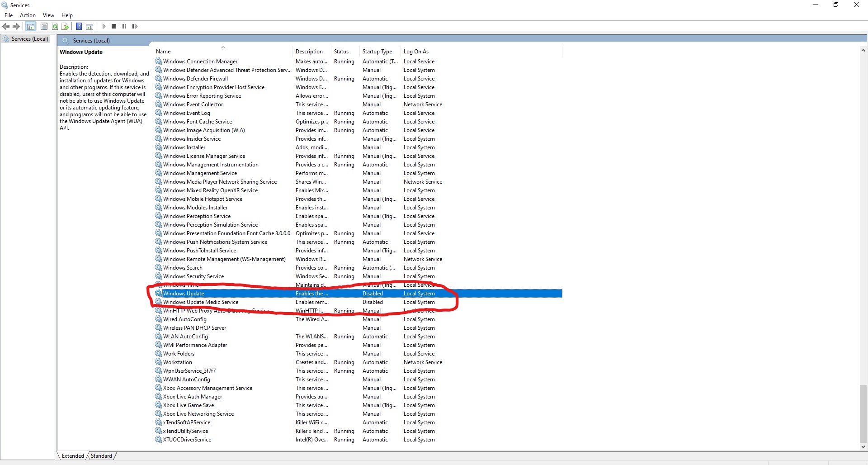Click the Restart Service icon

(x=135, y=26)
